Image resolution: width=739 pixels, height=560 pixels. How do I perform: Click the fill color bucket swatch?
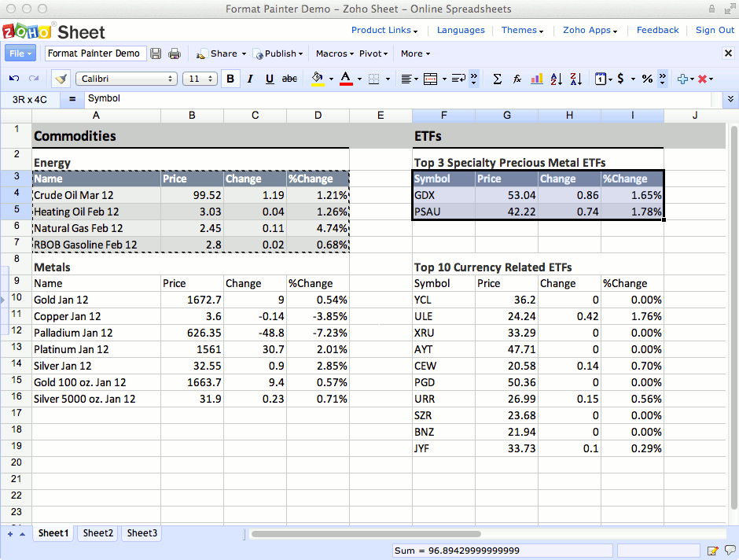318,79
